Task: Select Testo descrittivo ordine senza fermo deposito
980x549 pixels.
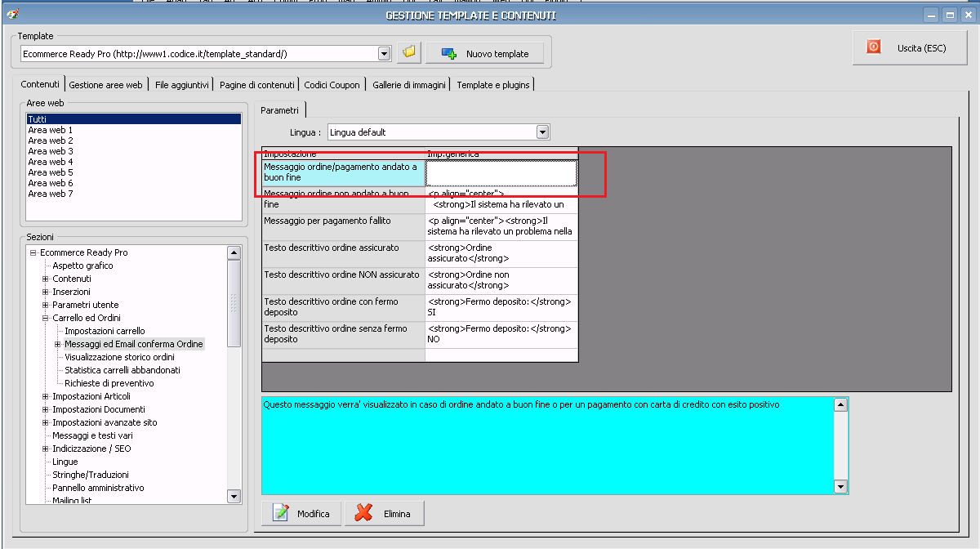Action: click(x=343, y=335)
